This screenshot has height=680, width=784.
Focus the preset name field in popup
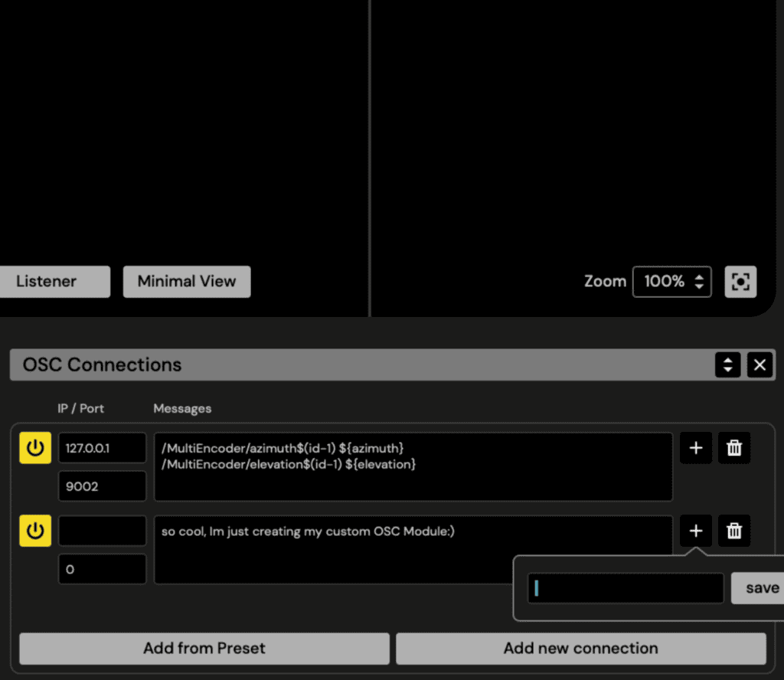coord(626,588)
